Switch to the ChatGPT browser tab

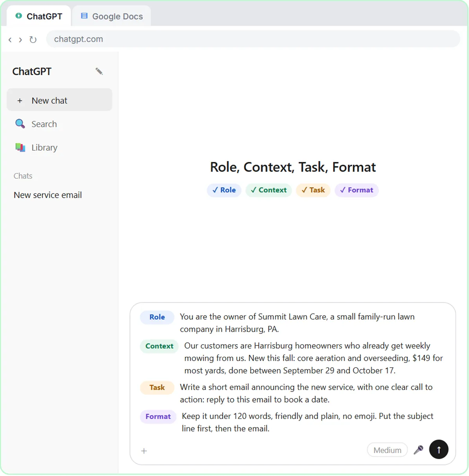(x=39, y=16)
